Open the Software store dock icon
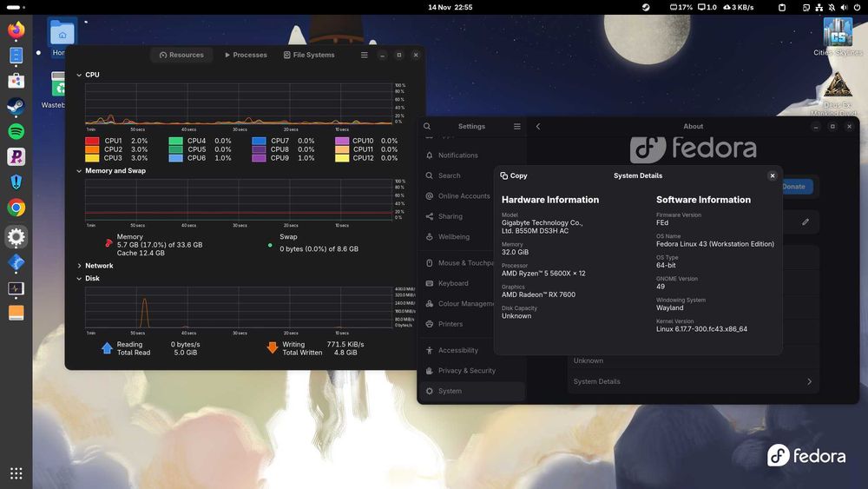Screen dimensions: 868x489 (16, 81)
